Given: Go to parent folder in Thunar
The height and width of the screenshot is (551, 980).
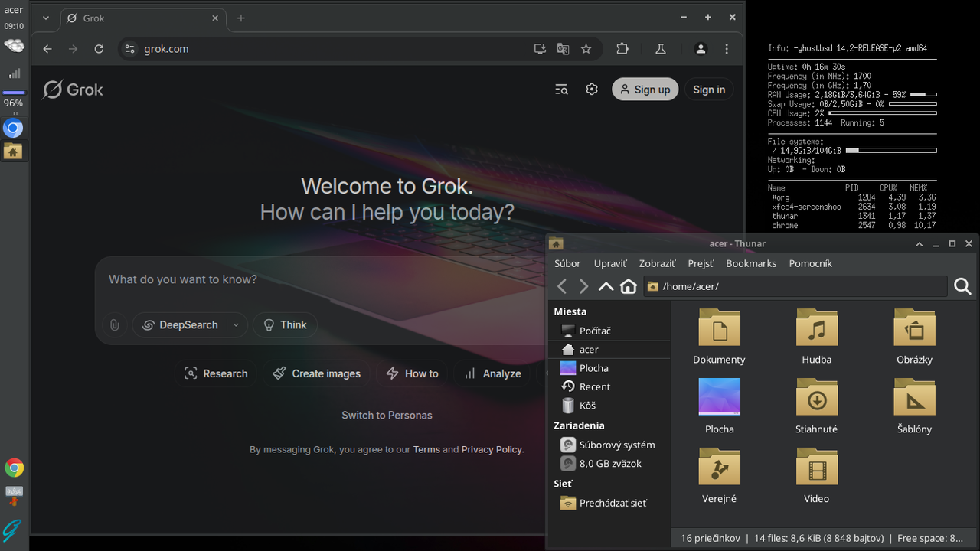Looking at the screenshot, I should (606, 286).
